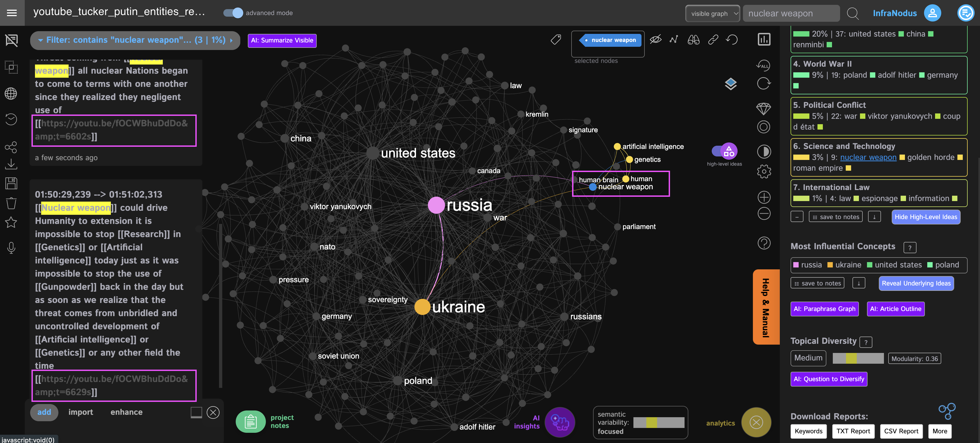Open the AI insights brain icon
Screen dimensions: 980x443
tap(560, 422)
